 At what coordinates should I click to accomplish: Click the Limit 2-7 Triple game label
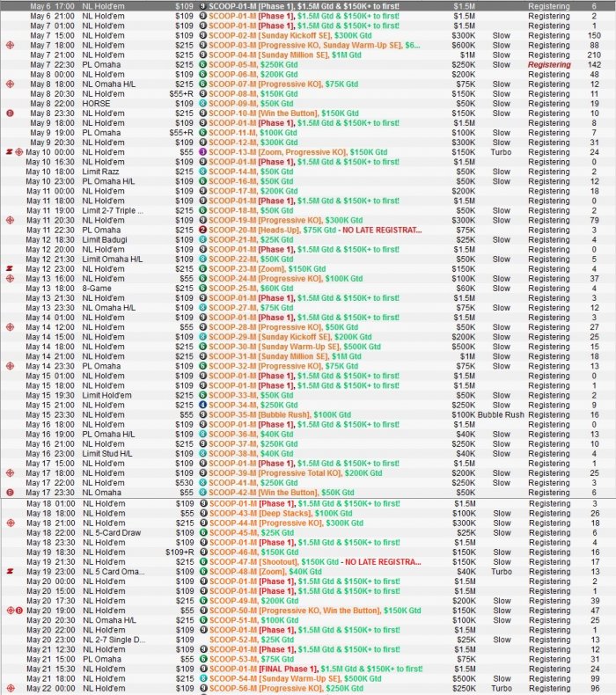pos(113,210)
